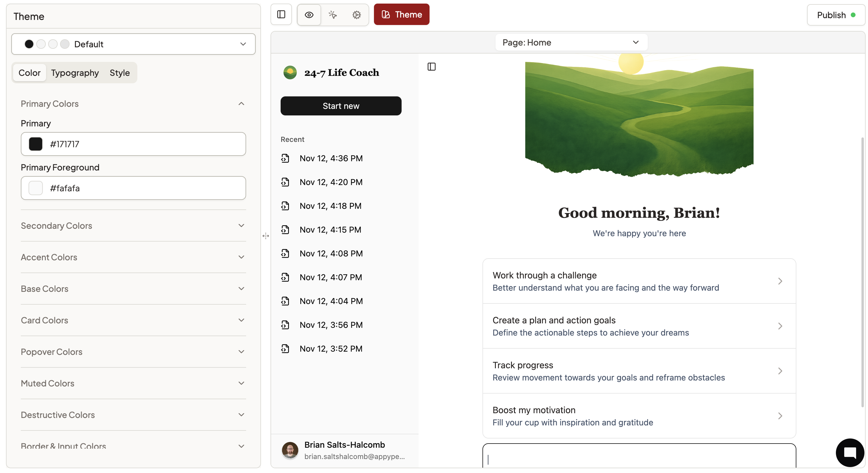Open the settings gear in toolbar
The image size is (868, 473).
pyautogui.click(x=356, y=15)
